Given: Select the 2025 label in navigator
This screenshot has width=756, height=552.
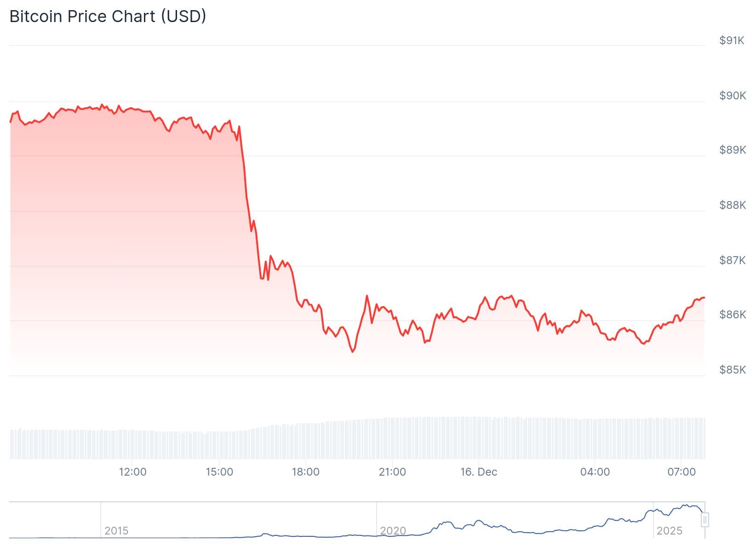Looking at the screenshot, I should click(670, 531).
